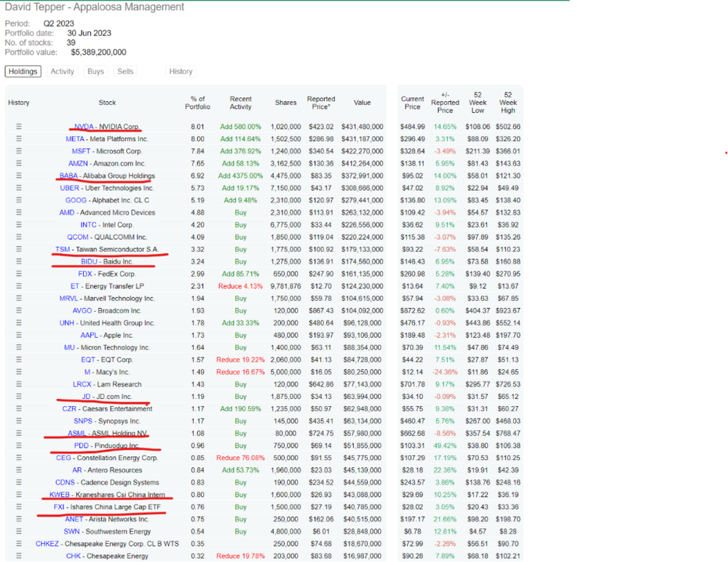728x562 pixels.
Task: Open history icon for CHK row
Action: point(19,556)
